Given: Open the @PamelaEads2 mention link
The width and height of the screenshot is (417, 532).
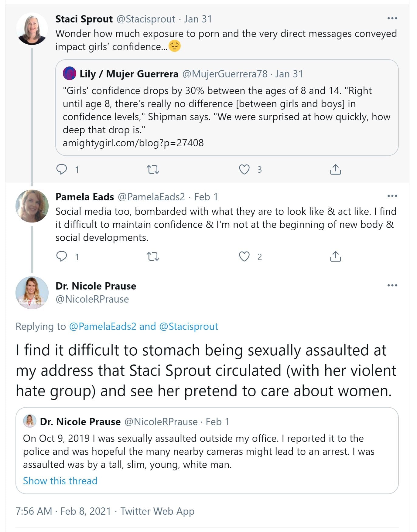Looking at the screenshot, I should [x=103, y=326].
